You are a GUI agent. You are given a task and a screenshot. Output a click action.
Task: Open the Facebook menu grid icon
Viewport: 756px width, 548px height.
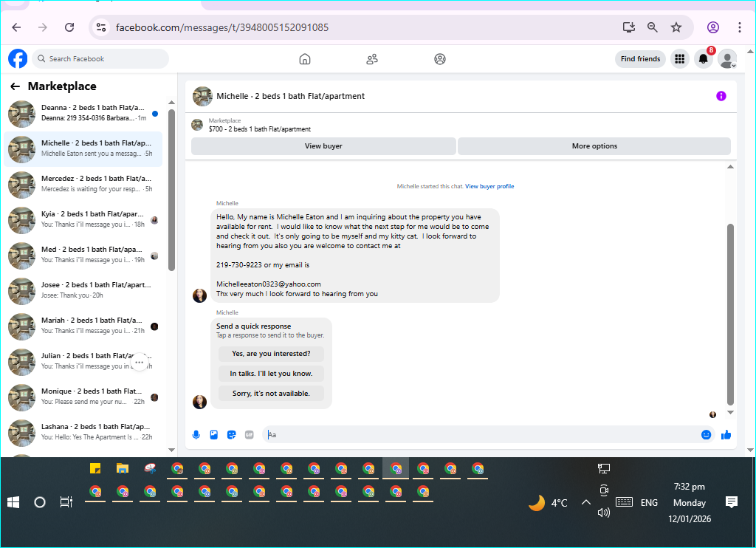[680, 59]
